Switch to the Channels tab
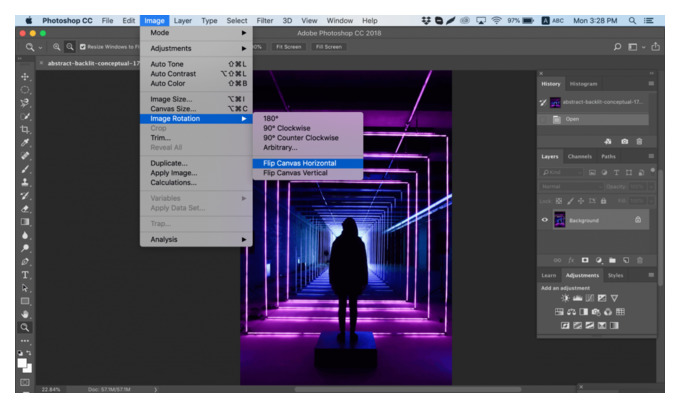680x408 pixels. pos(579,157)
